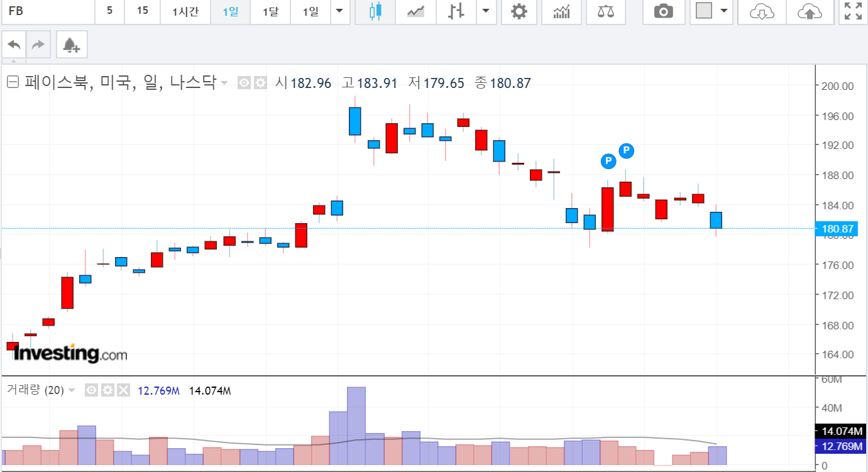Expand the 거래량 (20) dropdown arrow
This screenshot has height=472, width=868.
tap(72, 390)
